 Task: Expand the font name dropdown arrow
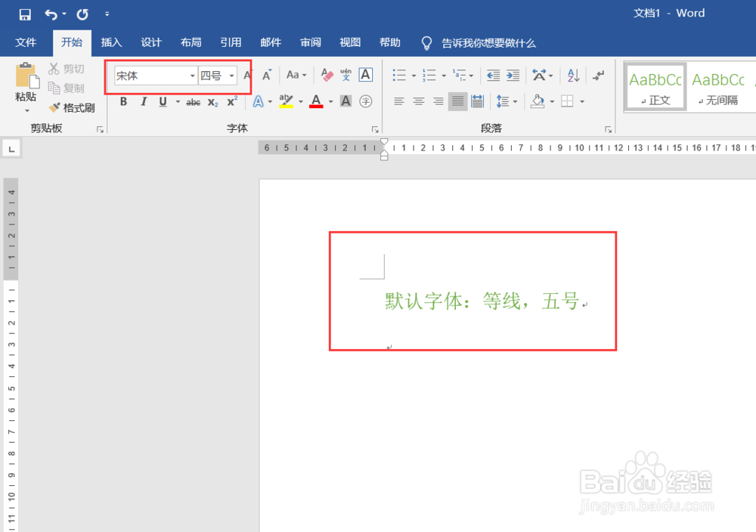192,76
